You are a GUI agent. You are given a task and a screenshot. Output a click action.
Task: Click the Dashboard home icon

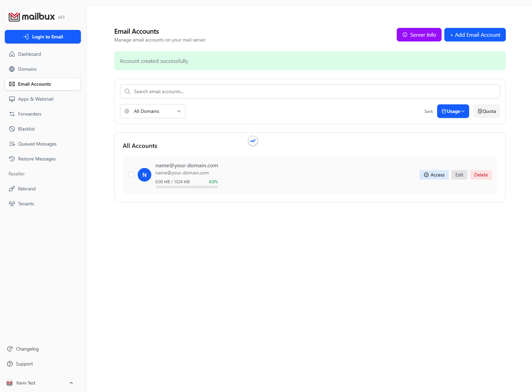point(12,54)
